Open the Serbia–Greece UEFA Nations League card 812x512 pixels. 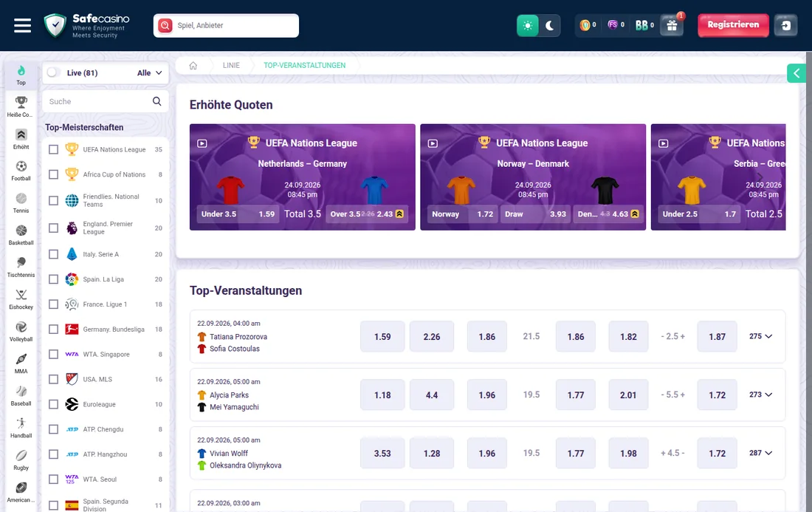pyautogui.click(x=718, y=177)
